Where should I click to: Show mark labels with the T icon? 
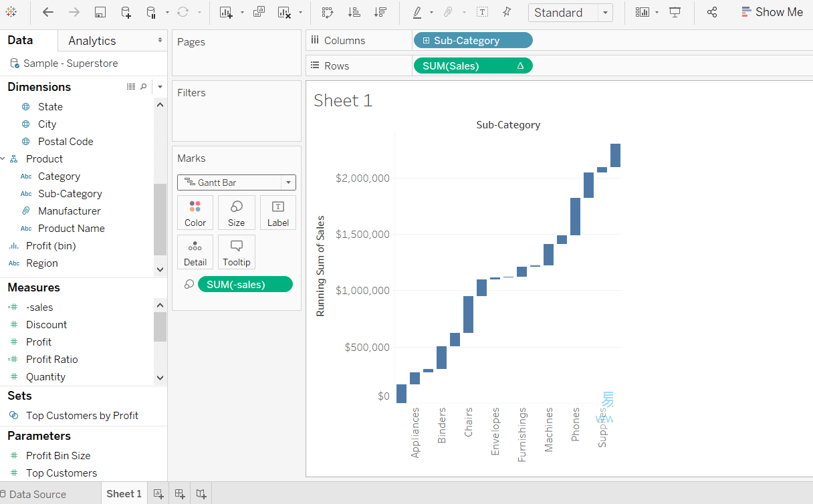click(x=482, y=12)
